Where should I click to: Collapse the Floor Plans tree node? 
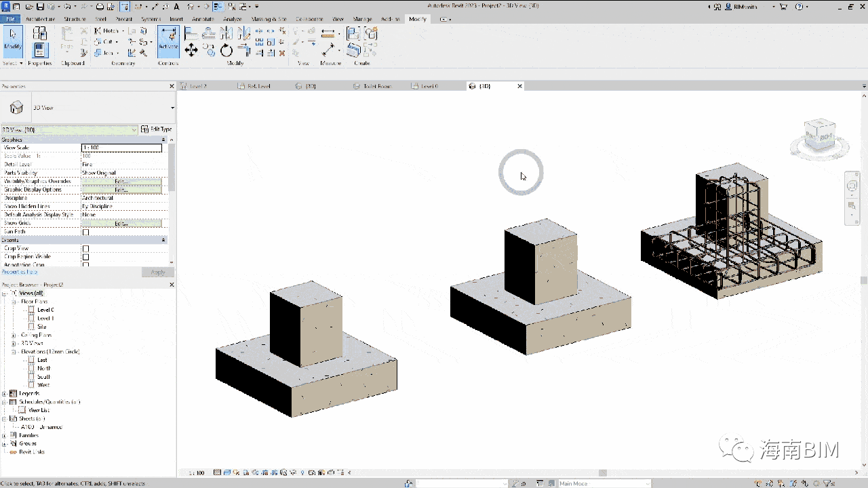pos(14,302)
